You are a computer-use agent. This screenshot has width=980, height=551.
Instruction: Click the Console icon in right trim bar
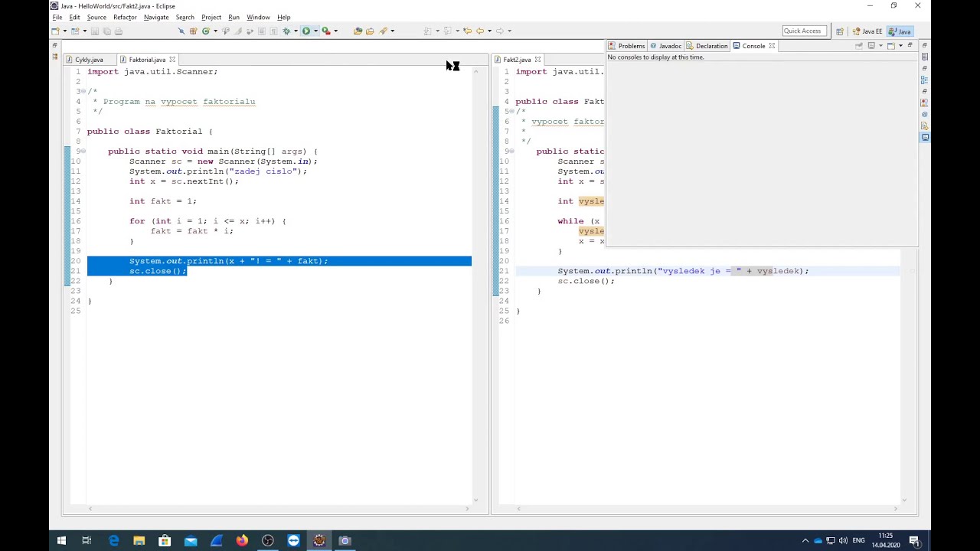coord(925,137)
